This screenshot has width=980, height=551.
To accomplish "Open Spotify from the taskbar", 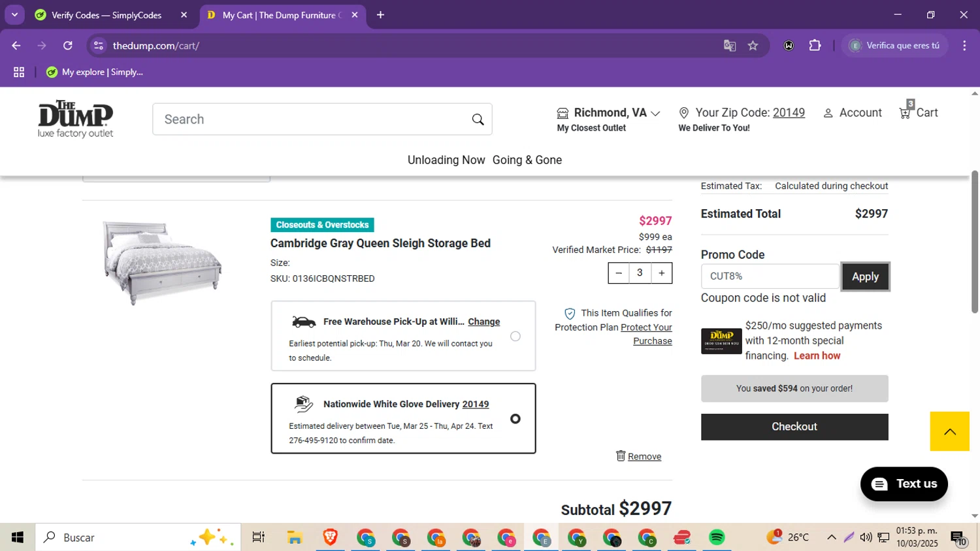I will 717,537.
